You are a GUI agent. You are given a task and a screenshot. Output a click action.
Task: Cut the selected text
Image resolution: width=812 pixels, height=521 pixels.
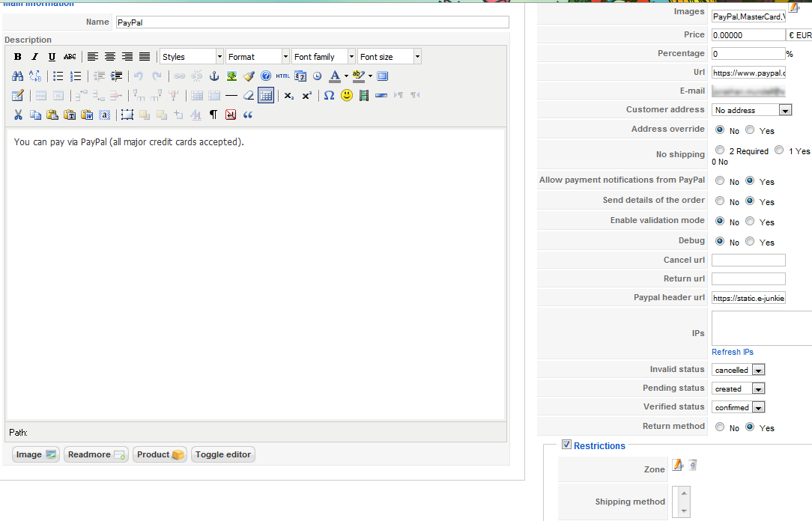[x=18, y=115]
